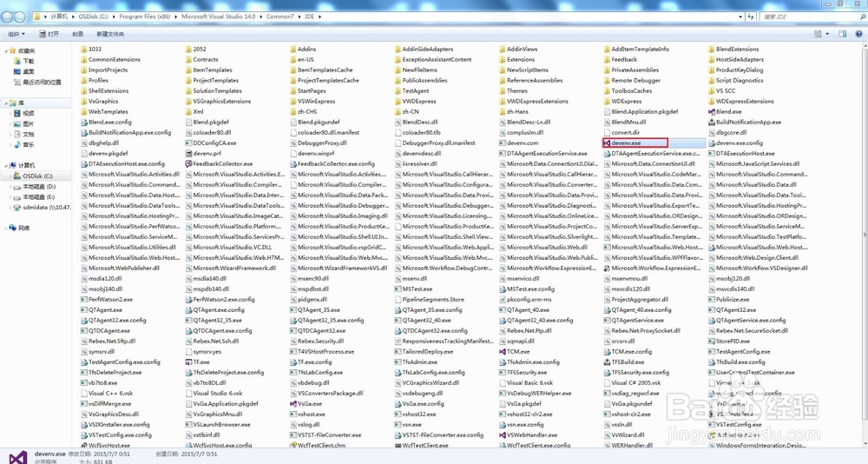The width and height of the screenshot is (868, 464).
Task: Select the Remote Debugger folder icon
Action: [x=608, y=81]
